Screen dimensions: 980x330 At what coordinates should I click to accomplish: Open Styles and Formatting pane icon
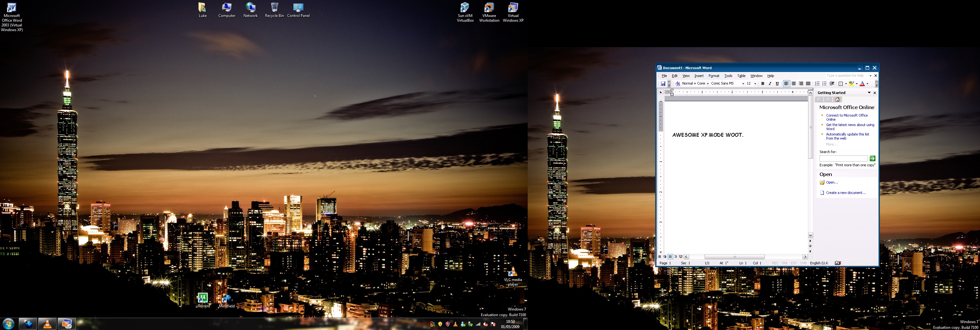pos(678,84)
